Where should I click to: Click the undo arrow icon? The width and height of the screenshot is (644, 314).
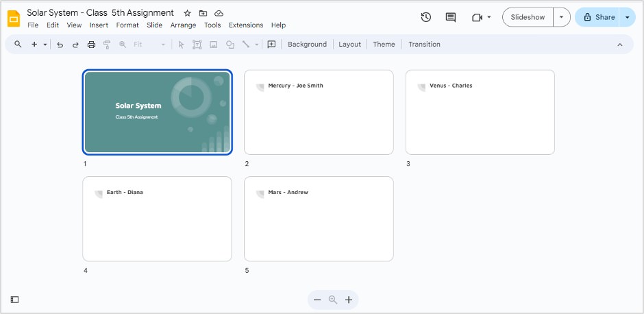(x=60, y=45)
